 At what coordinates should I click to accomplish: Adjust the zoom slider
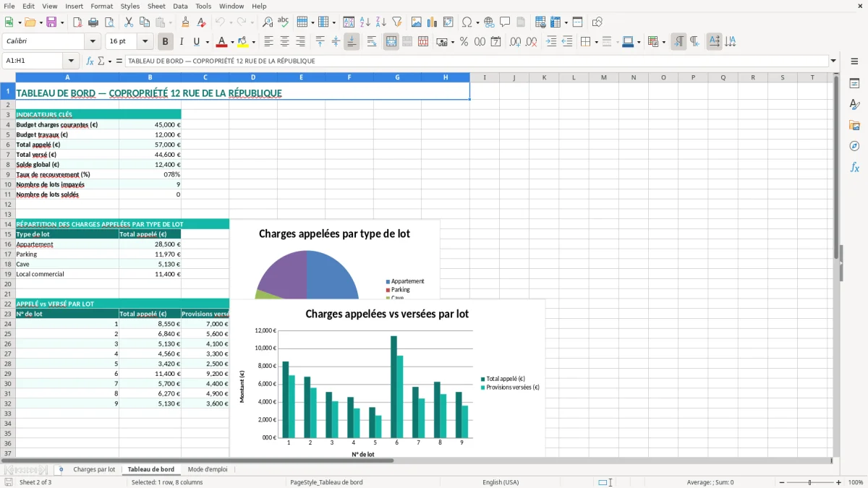pyautogui.click(x=810, y=482)
